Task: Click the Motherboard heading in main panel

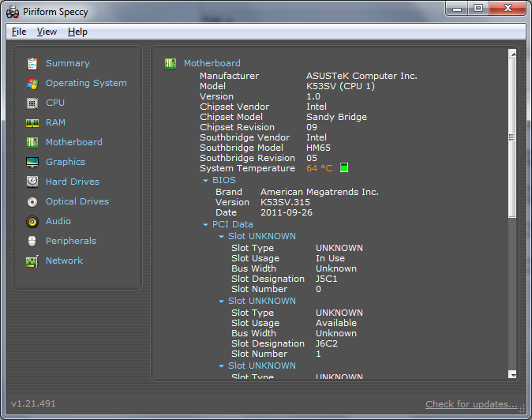Action: [212, 63]
